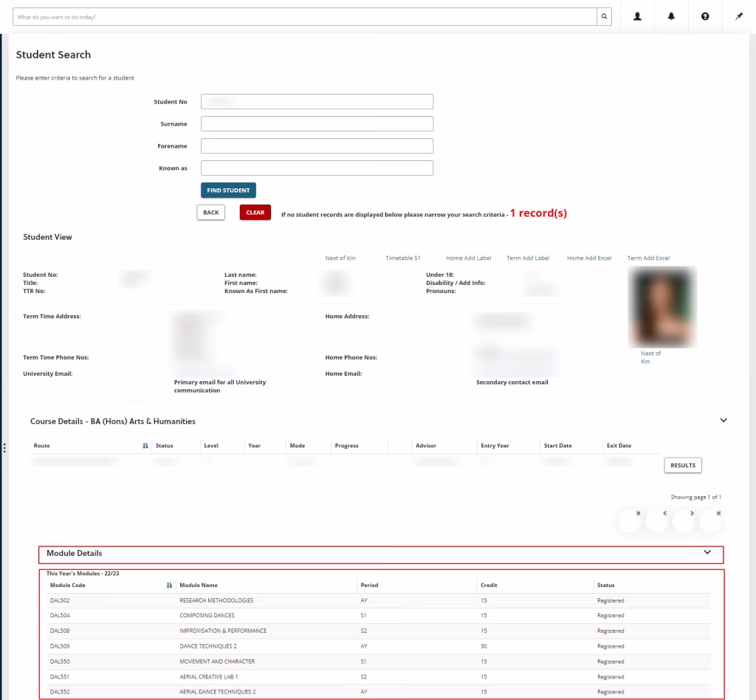The image size is (756, 700).
Task: Click the red CLEAR button
Action: click(x=255, y=213)
